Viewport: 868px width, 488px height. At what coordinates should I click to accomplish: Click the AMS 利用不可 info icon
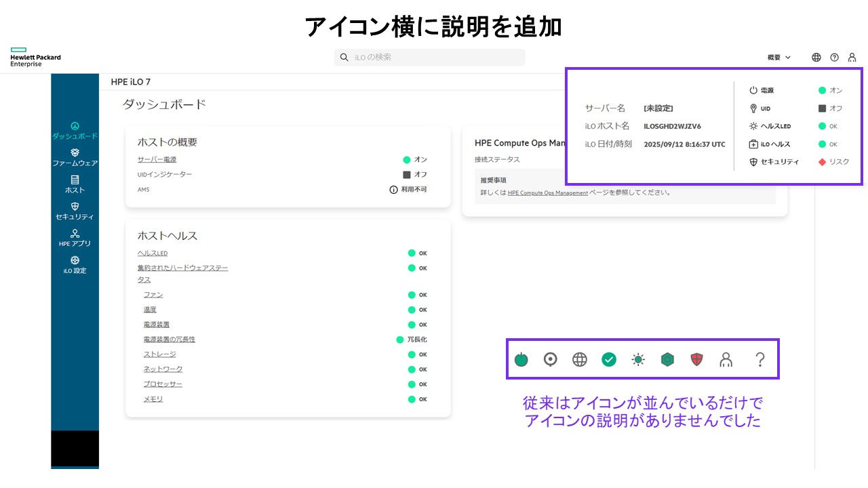click(x=393, y=190)
